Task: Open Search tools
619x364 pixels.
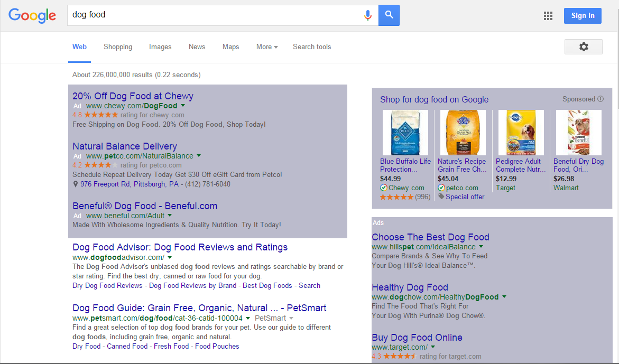Action: click(312, 47)
